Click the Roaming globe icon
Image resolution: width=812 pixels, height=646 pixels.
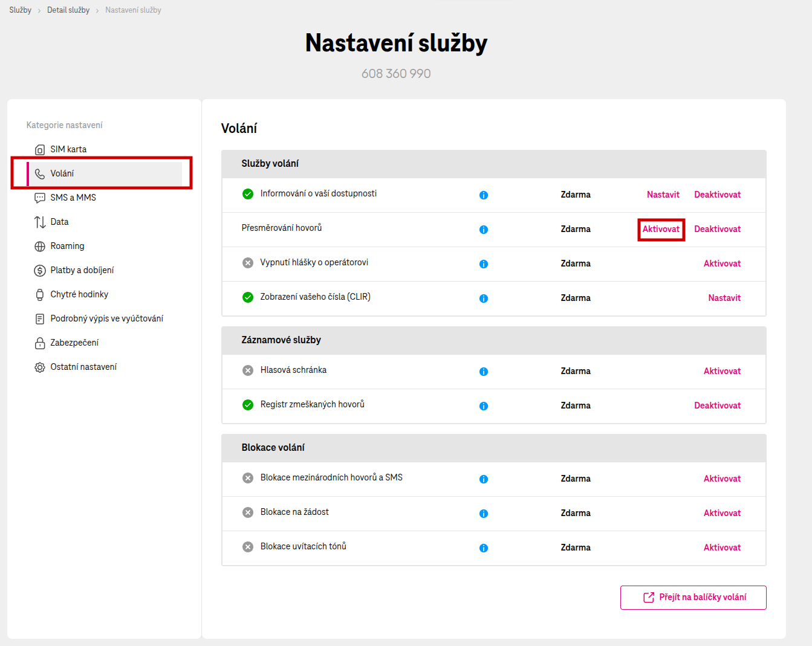[40, 247]
